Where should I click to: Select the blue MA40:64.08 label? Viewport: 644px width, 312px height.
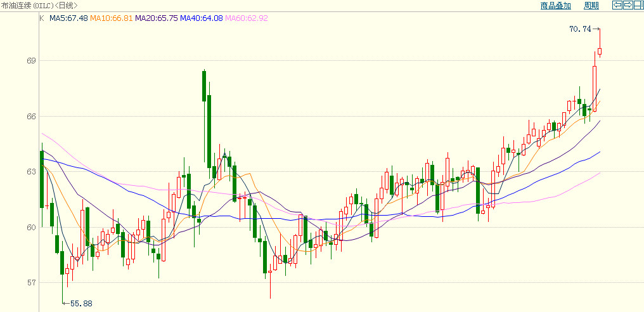[x=202, y=18]
